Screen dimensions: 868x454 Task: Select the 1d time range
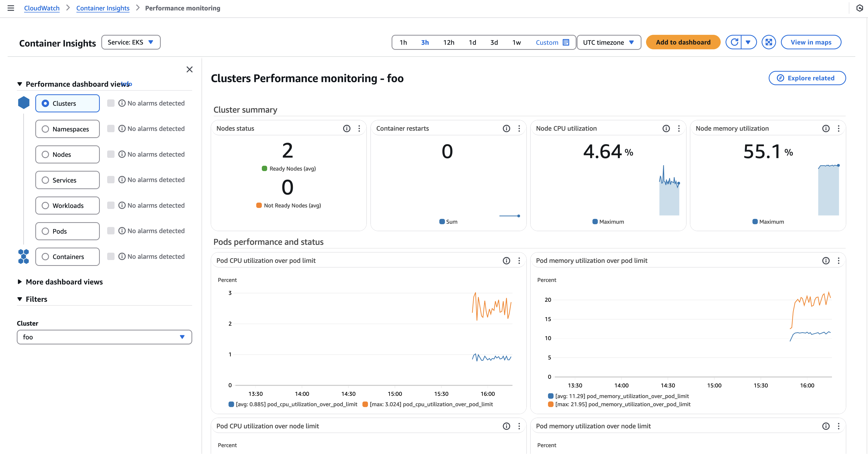pos(472,42)
